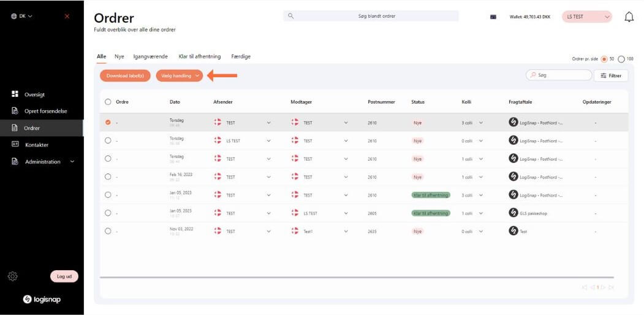Click the notification bell icon

coord(629,17)
